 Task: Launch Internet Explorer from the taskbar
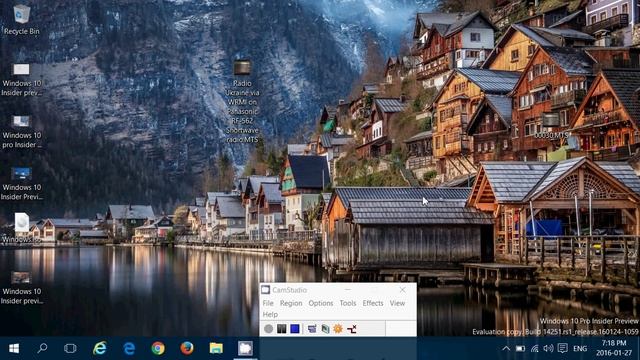(100, 349)
